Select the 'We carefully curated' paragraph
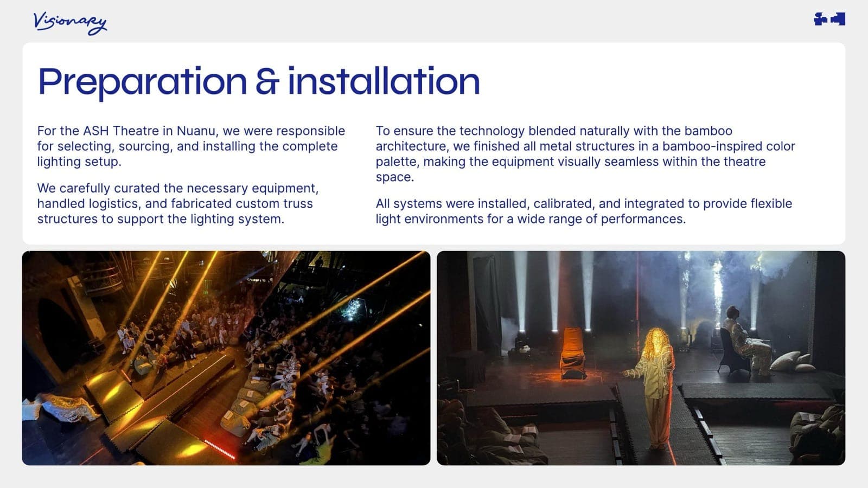Screen dimensions: 868x488 (178, 203)
